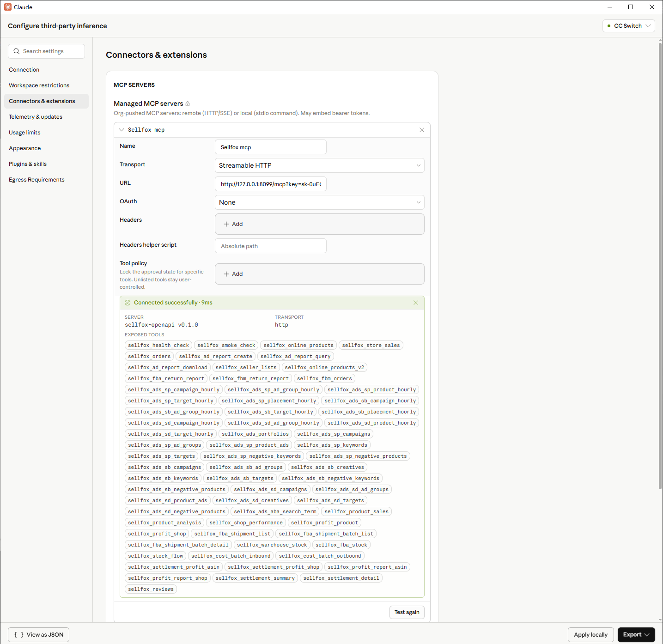This screenshot has width=663, height=644.
Task: Add a new tool policy entry
Action: [233, 274]
